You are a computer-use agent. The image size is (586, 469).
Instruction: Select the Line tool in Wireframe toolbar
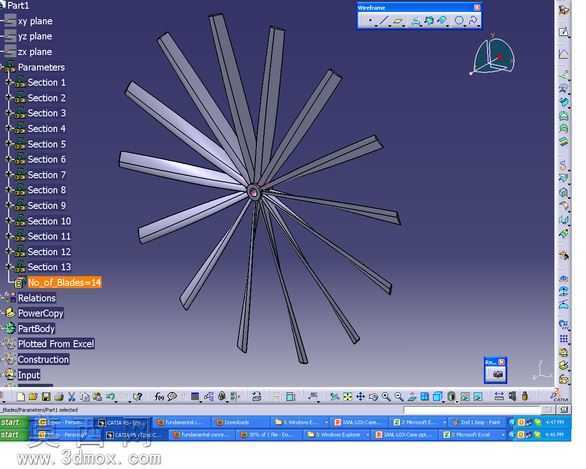[384, 20]
